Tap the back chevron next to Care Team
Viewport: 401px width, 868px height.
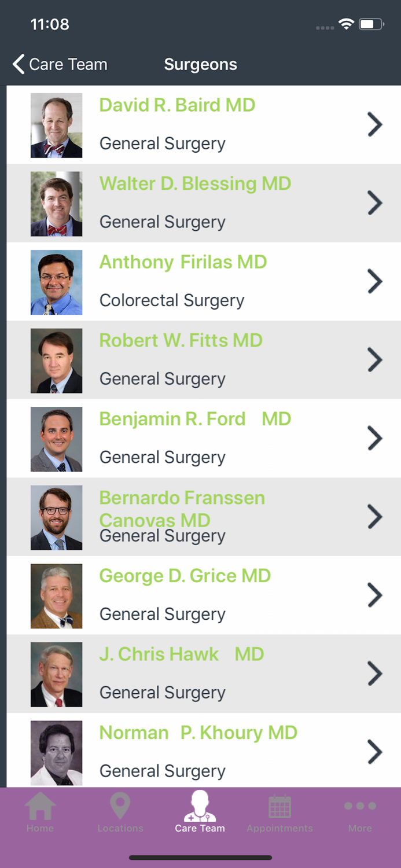(x=17, y=64)
